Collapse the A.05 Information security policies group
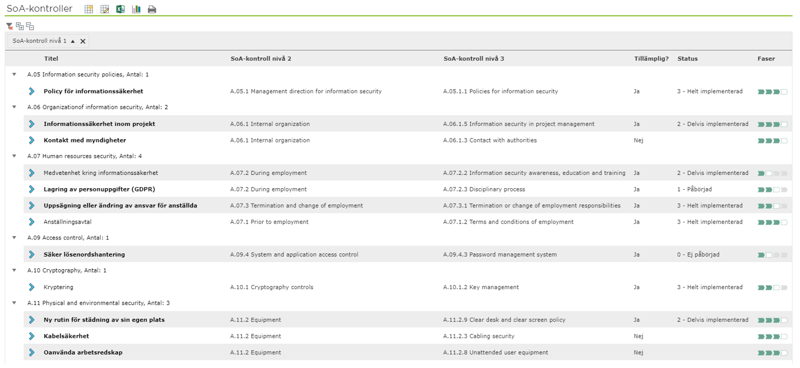This screenshot has width=800, height=368. tap(14, 75)
